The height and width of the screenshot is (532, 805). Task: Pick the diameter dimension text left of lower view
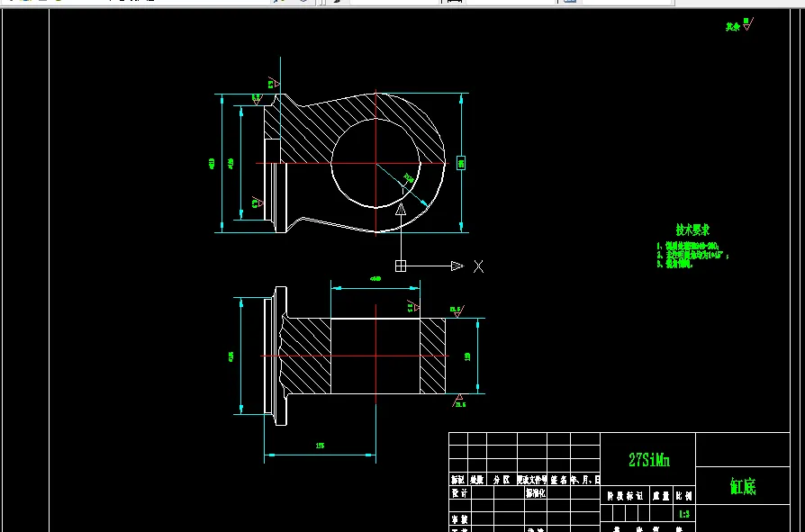[x=231, y=356]
